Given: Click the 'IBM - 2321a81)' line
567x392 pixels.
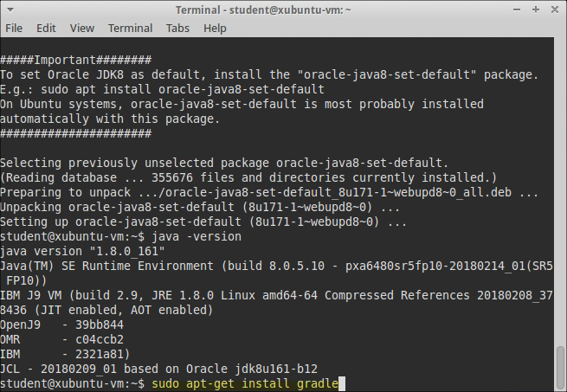Looking at the screenshot, I should point(65,355).
